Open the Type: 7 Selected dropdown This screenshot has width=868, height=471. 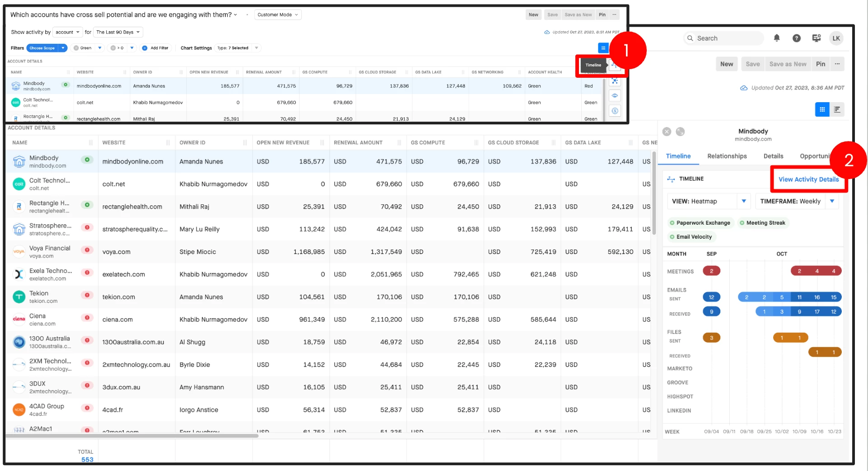(238, 48)
